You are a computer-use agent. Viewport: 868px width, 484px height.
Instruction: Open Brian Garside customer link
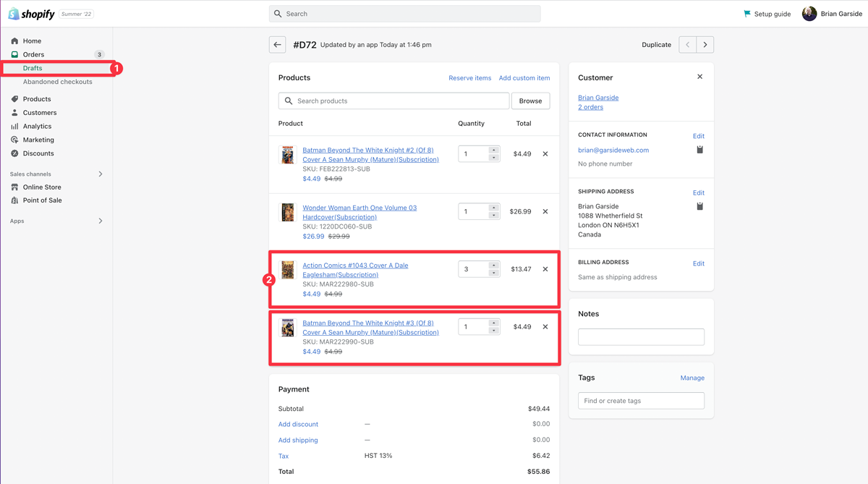598,98
